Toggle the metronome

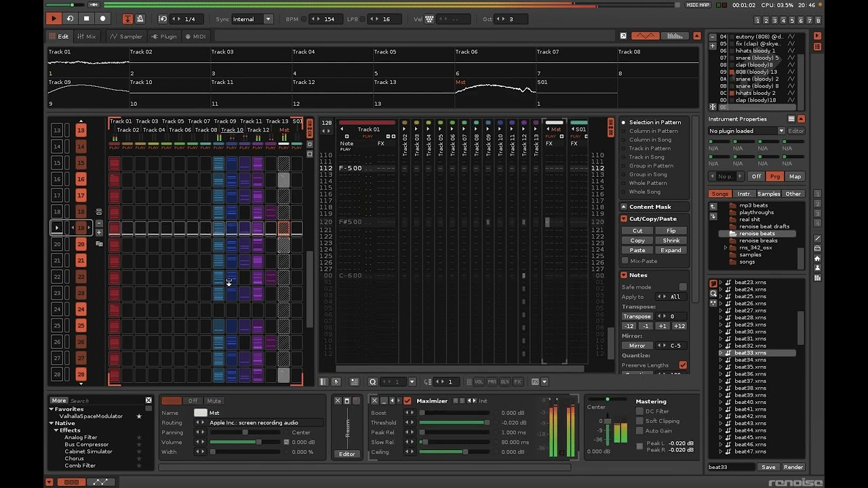pyautogui.click(x=140, y=19)
